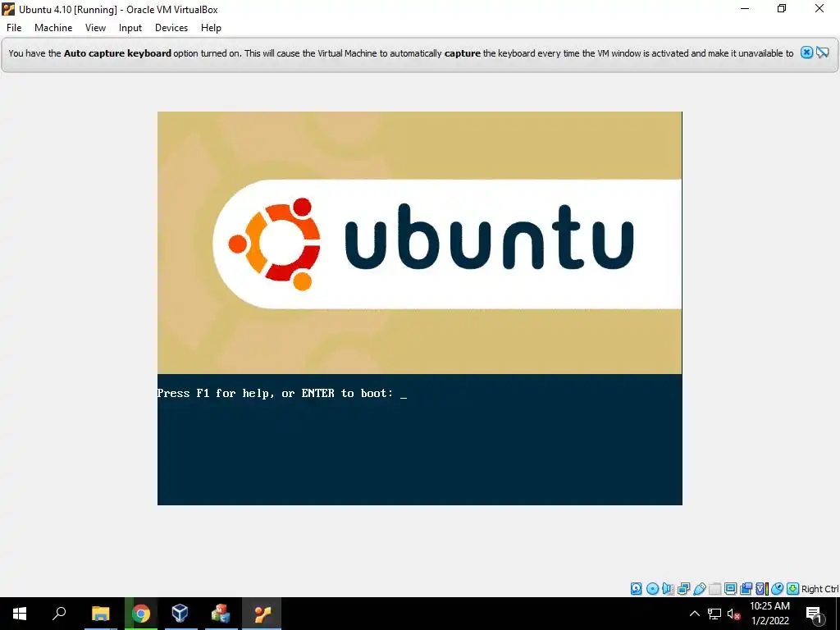Click the VirtualBox title bar app icon

click(8, 9)
